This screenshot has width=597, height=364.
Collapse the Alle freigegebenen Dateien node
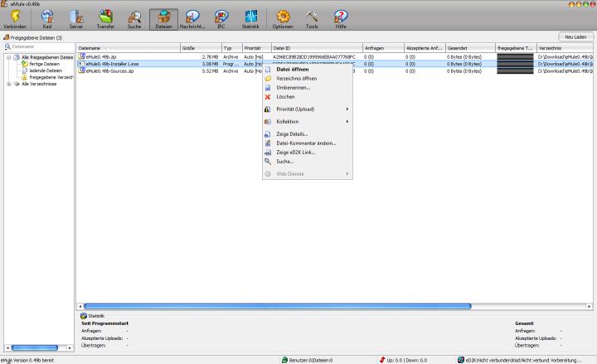[x=7, y=57]
